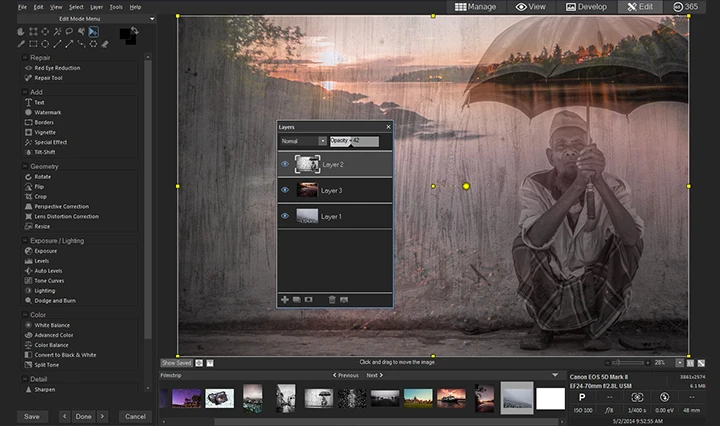Collapse the Geometry section
Viewport: 720px width, 426px height.
click(x=24, y=166)
